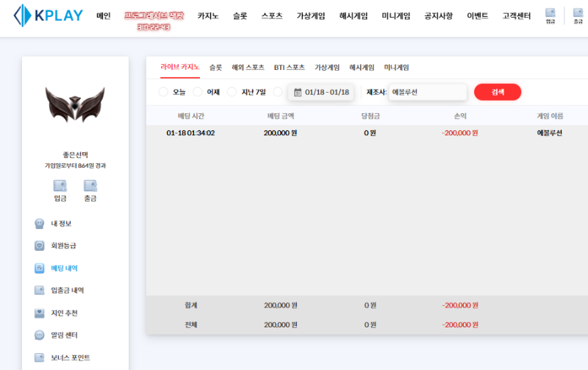Open 출금 withdraw icon in top header

578,15
